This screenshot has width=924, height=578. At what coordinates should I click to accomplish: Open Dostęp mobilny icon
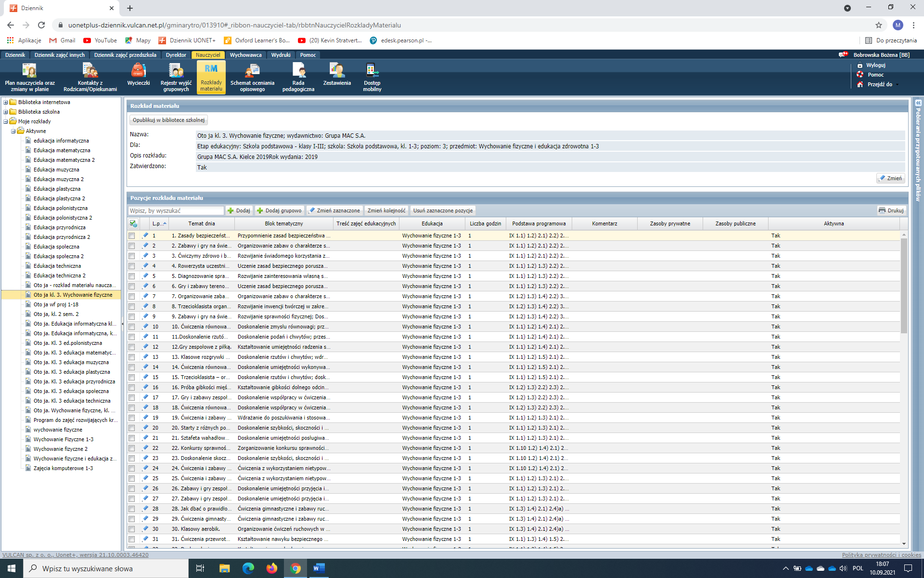372,76
